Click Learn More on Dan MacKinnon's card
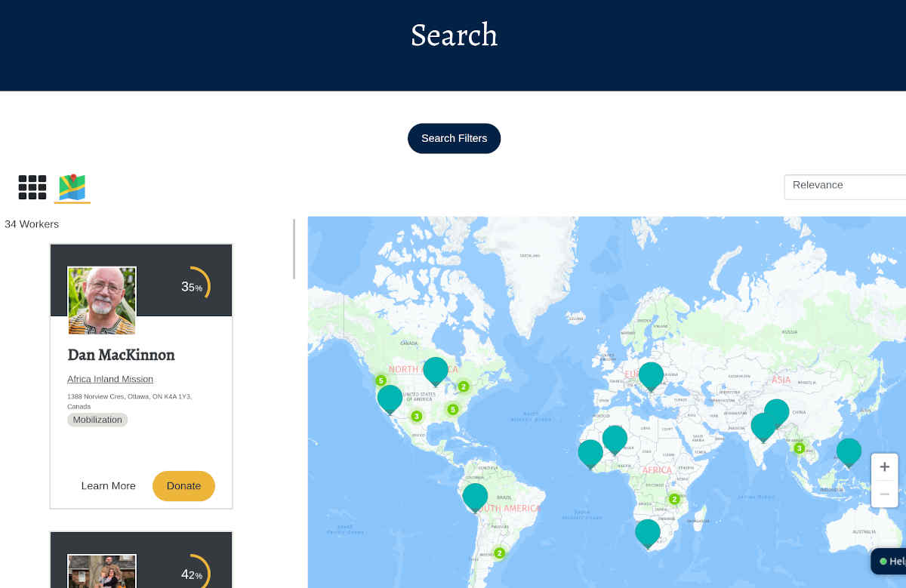 point(108,486)
